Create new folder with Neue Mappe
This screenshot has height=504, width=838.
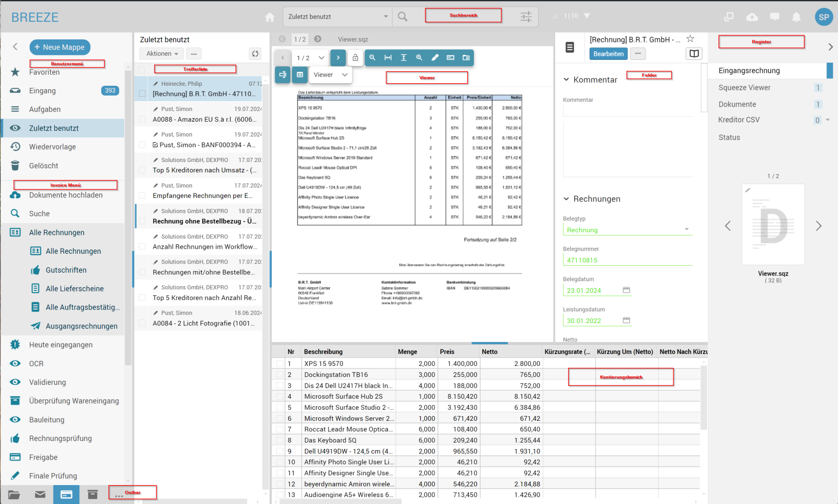(x=60, y=47)
